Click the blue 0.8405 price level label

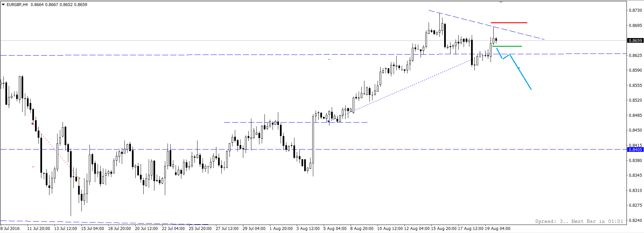click(x=635, y=149)
